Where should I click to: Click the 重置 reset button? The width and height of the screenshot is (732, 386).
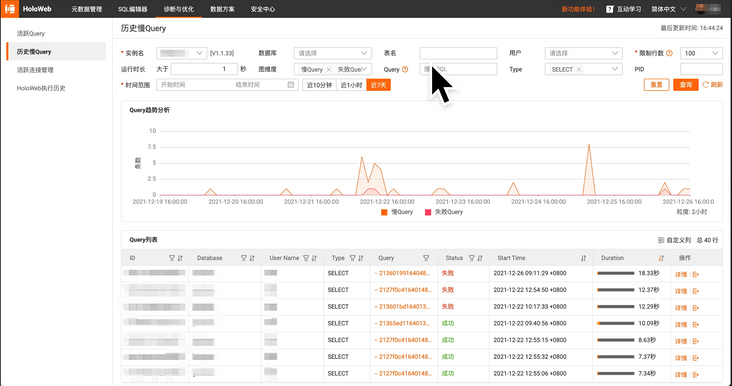pos(656,85)
